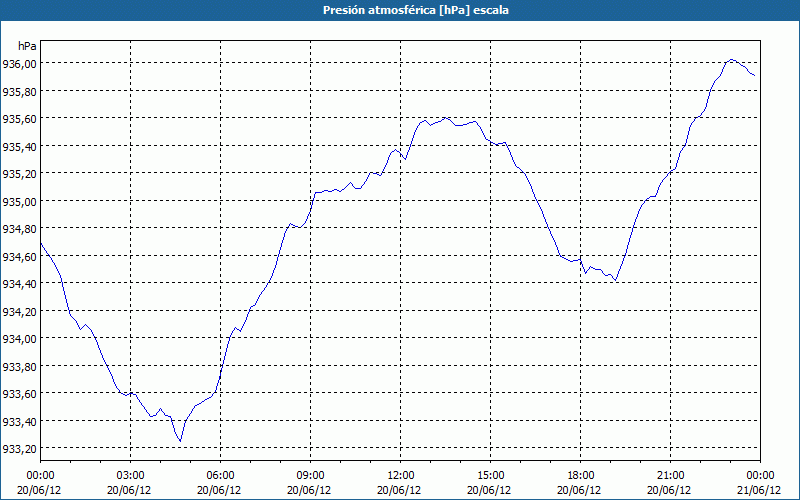Click the 935,20 y-axis label

click(19, 174)
